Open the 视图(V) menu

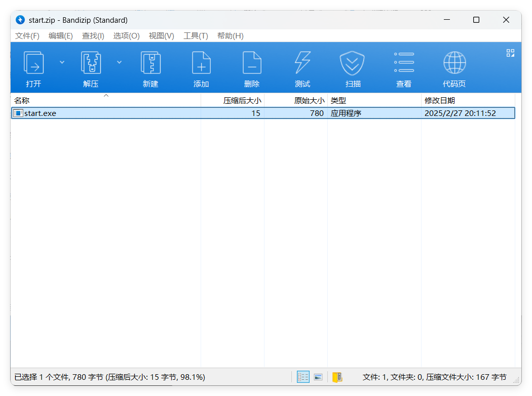[162, 36]
